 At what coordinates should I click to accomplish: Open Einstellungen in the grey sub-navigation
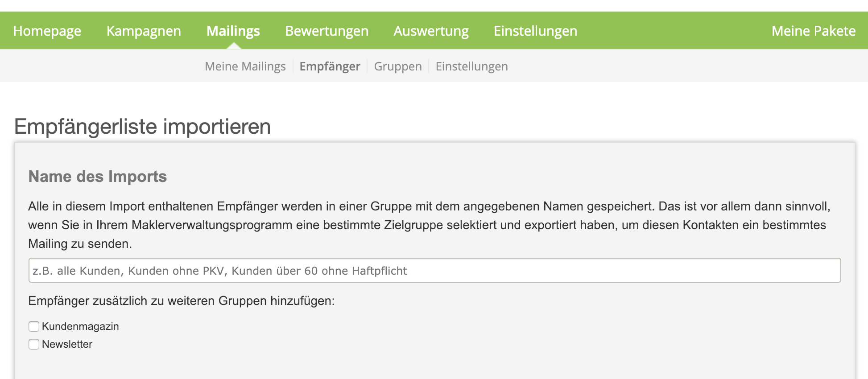tap(471, 66)
